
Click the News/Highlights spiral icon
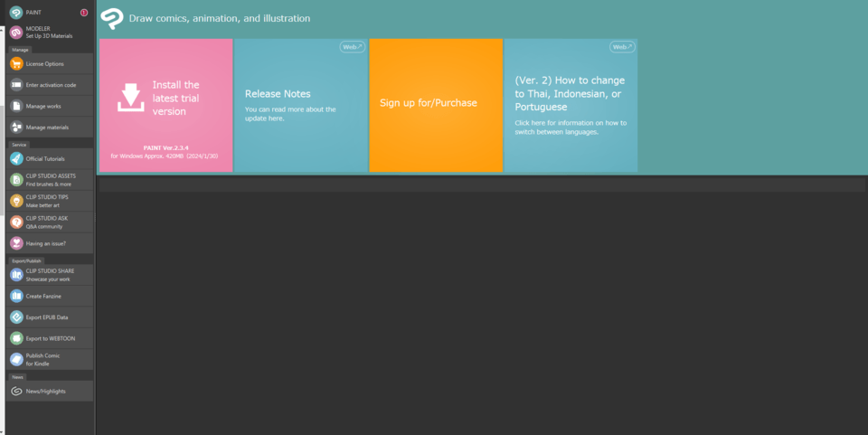click(x=16, y=392)
